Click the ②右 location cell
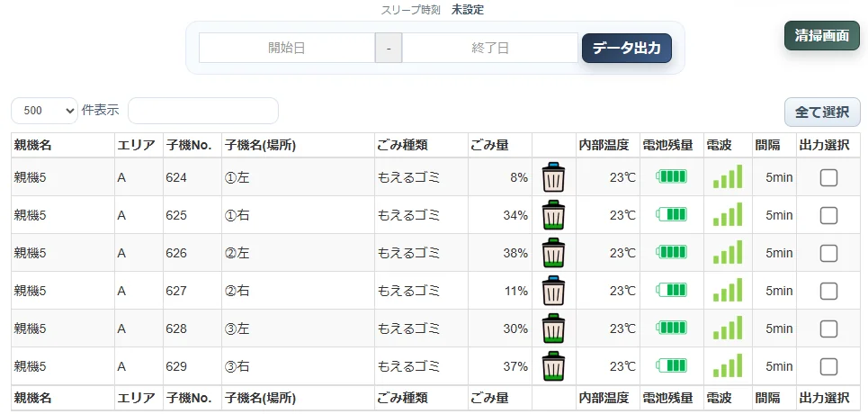 click(299, 291)
